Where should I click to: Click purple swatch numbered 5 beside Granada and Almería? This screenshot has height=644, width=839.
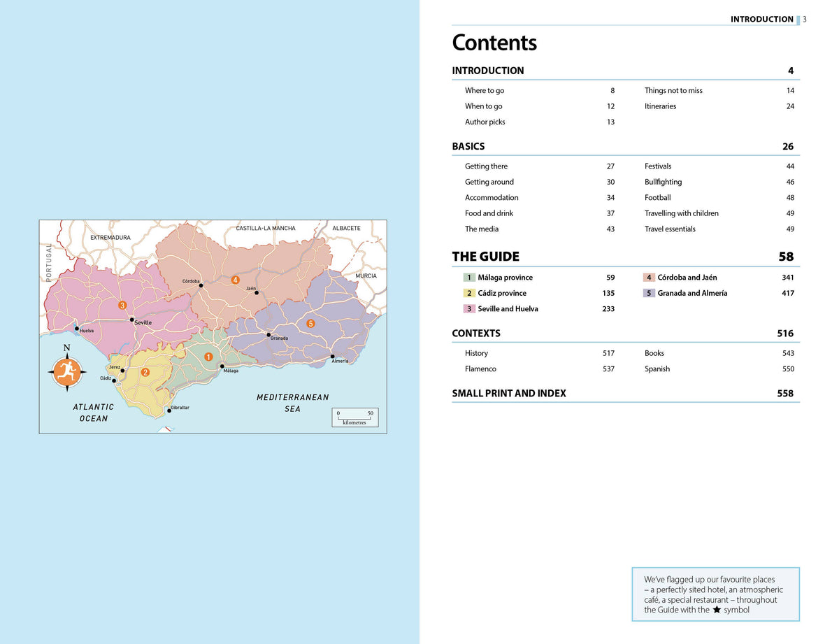pos(649,293)
